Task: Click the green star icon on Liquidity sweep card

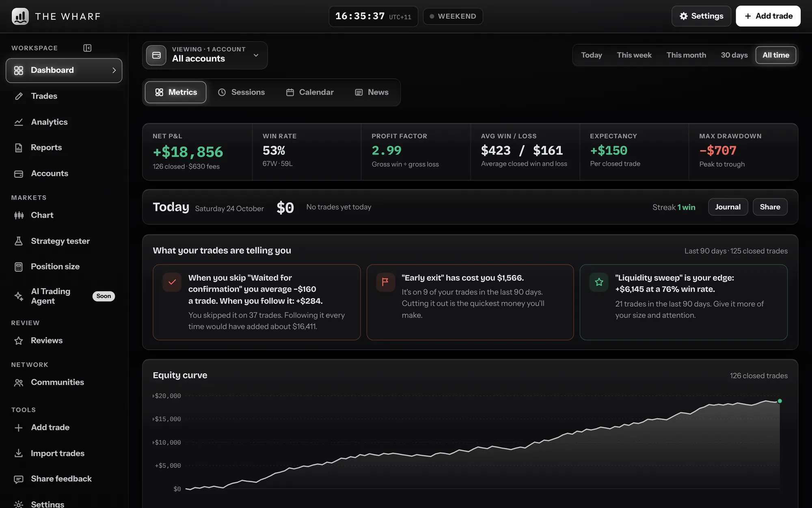Action: [x=599, y=282]
